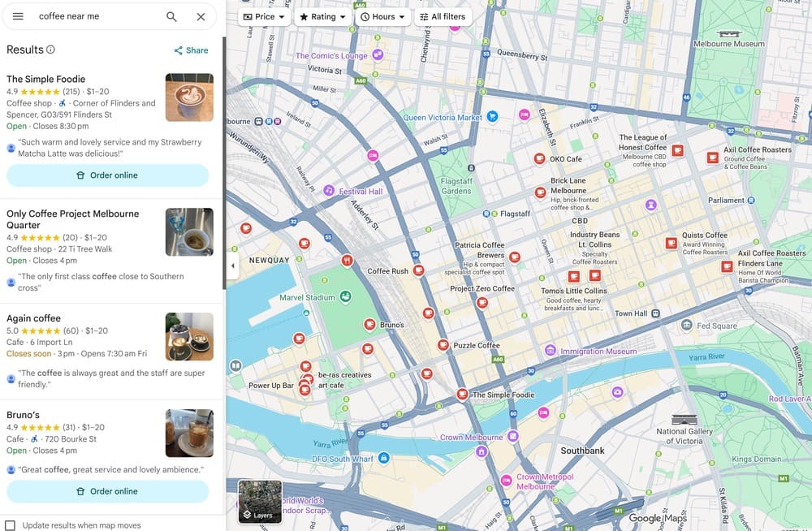Clear the "coffee near me" search query

[x=202, y=16]
